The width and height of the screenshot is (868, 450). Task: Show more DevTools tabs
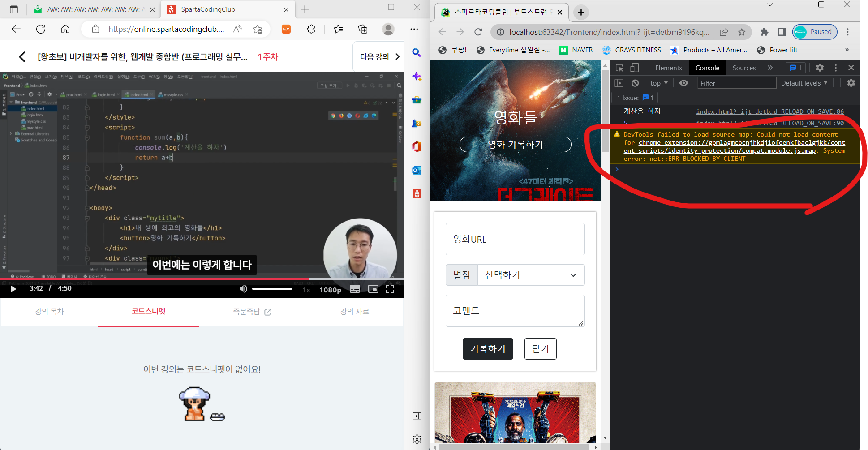coord(770,68)
